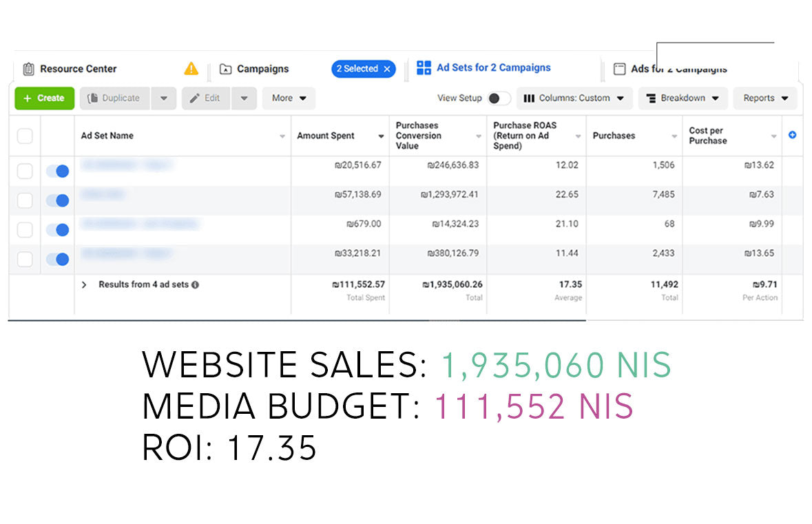Toggle the View Setup switch
The image size is (812, 524).
[499, 98]
